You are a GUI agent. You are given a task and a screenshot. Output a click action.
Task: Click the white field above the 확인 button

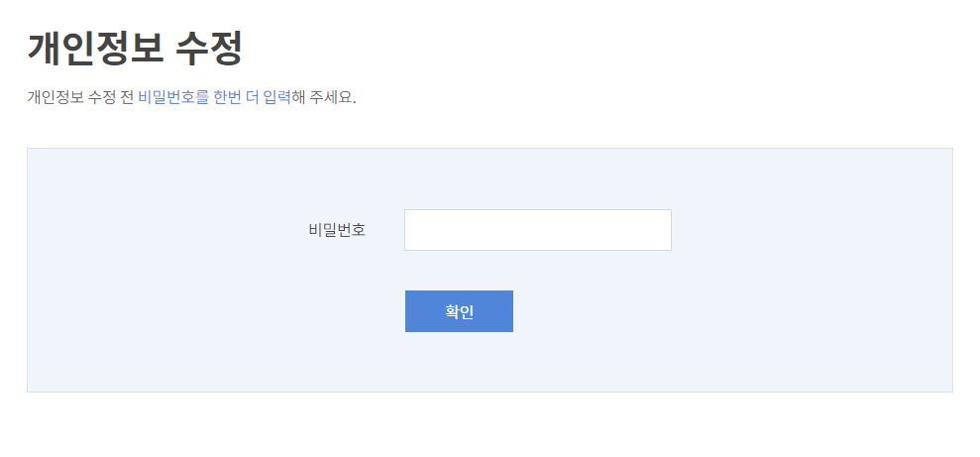tap(537, 230)
